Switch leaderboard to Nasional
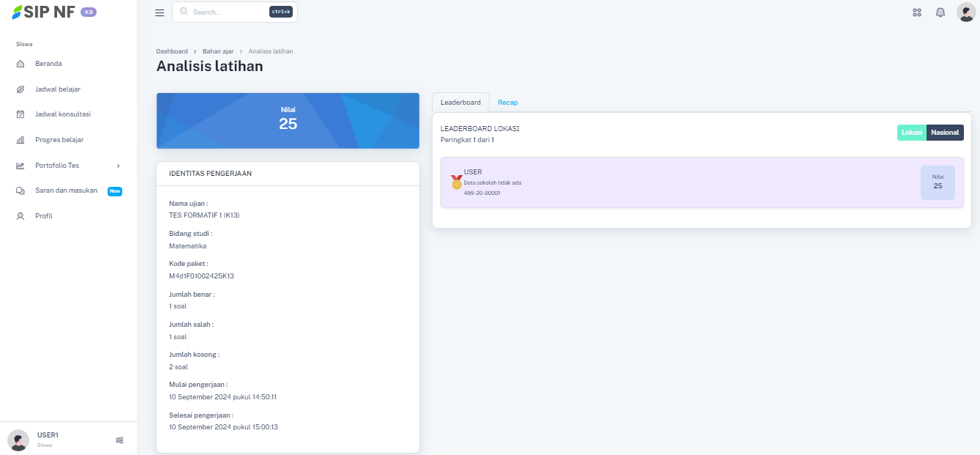This screenshot has width=980, height=455. [x=945, y=133]
